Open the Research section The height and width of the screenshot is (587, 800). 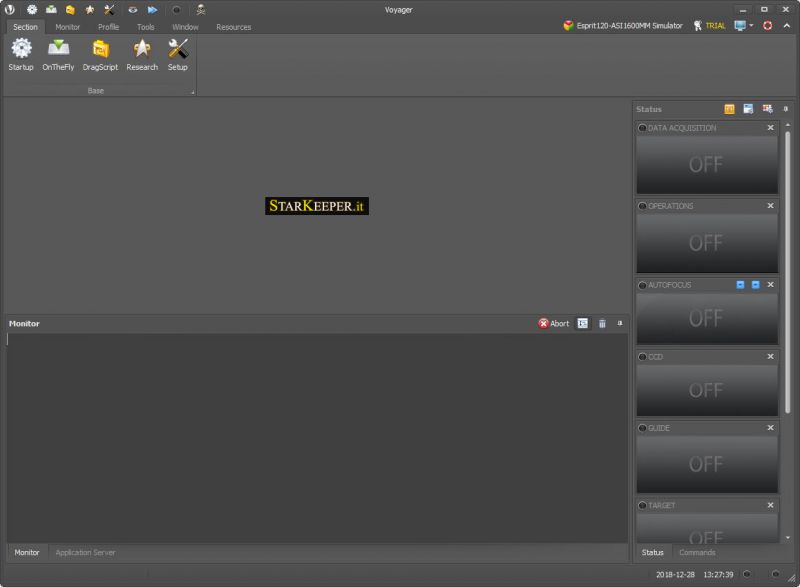142,55
